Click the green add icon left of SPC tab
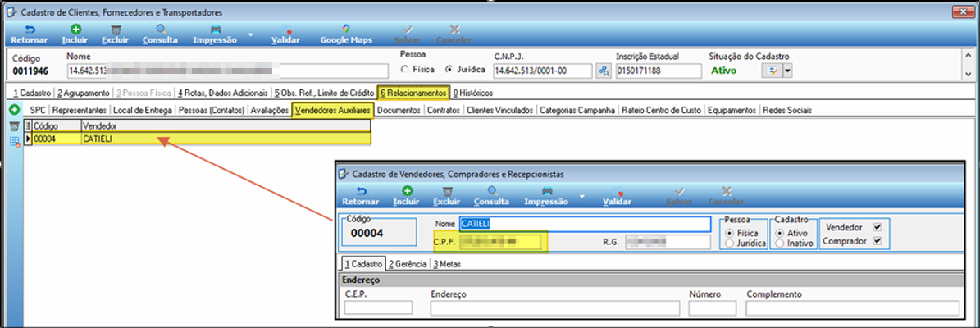 (14, 110)
